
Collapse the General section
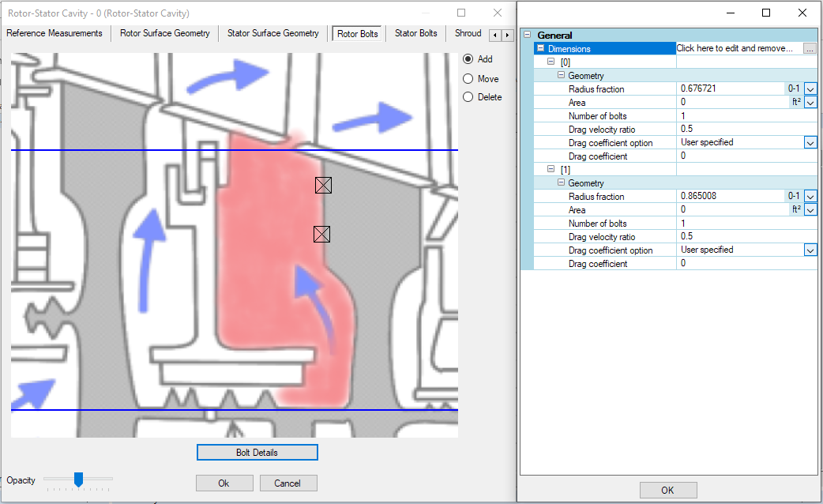pos(528,36)
